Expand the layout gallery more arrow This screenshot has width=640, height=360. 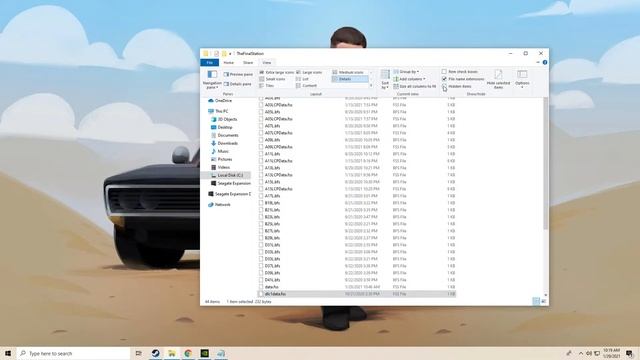point(371,86)
